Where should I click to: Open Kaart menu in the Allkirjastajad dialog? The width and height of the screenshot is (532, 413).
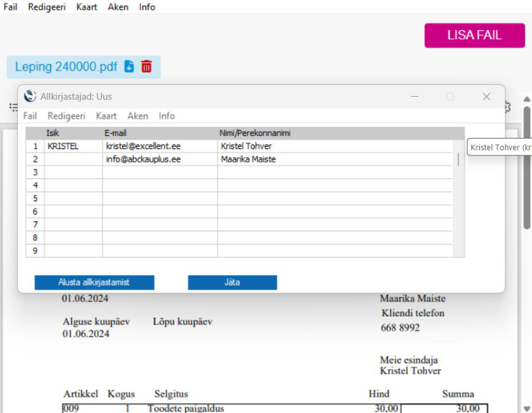106,116
